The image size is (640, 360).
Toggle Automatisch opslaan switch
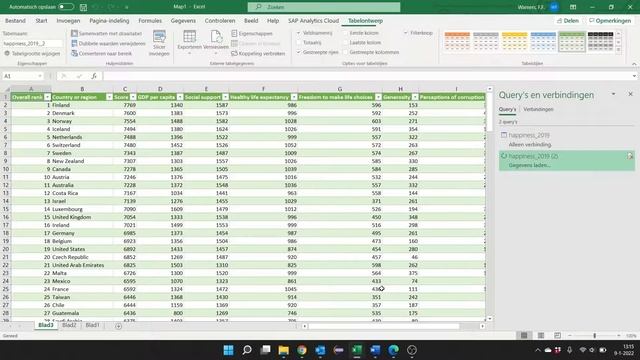coord(66,7)
